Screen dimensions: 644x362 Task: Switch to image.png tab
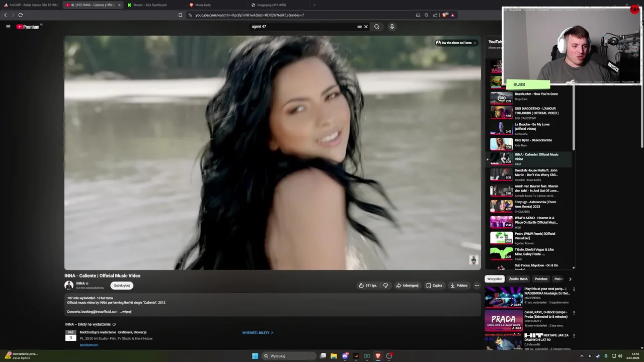click(278, 5)
